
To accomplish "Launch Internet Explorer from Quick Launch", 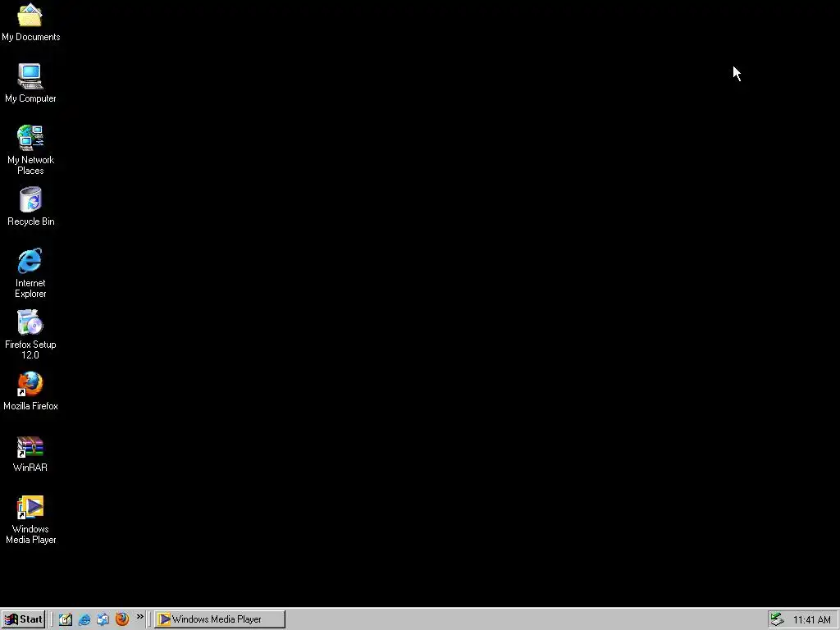I will pyautogui.click(x=84, y=619).
